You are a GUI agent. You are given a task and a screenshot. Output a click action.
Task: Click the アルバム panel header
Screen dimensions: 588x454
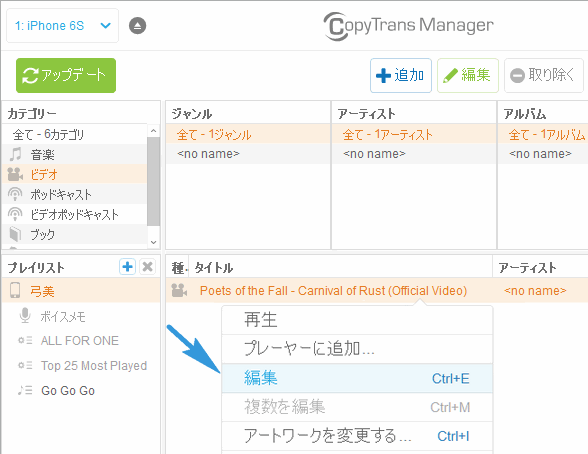(x=543, y=113)
